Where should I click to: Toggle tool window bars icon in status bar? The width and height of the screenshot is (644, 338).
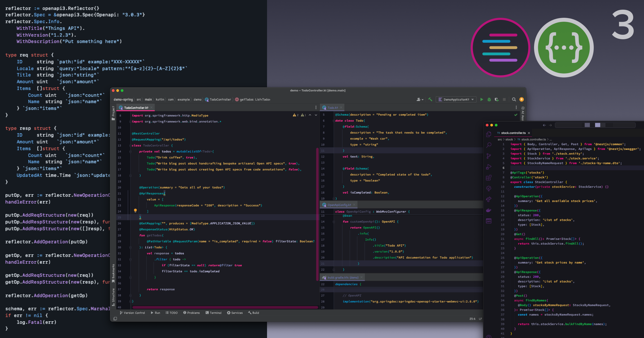pos(115,319)
